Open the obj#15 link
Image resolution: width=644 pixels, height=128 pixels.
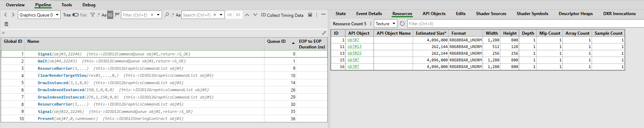click(354, 53)
